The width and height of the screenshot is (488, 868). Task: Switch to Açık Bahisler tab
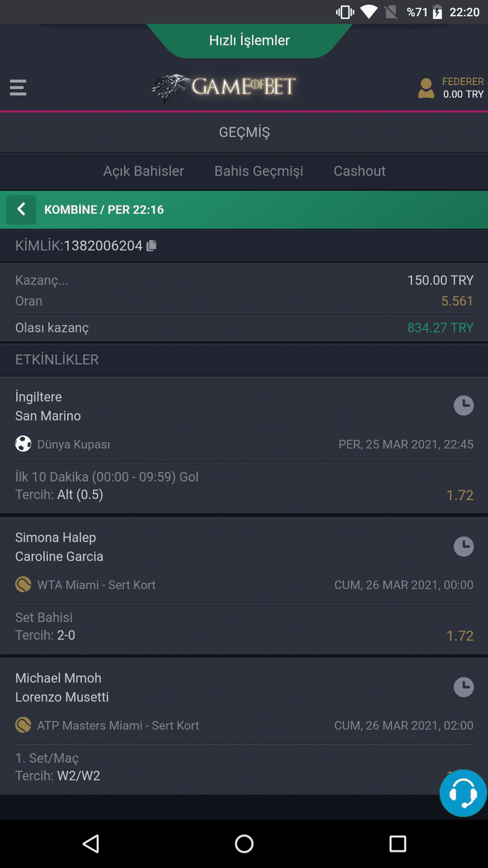144,171
